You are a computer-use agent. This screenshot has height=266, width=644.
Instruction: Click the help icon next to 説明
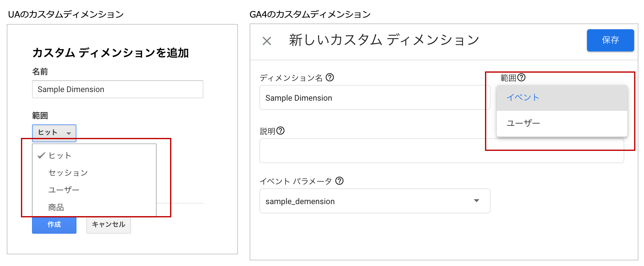tap(280, 131)
